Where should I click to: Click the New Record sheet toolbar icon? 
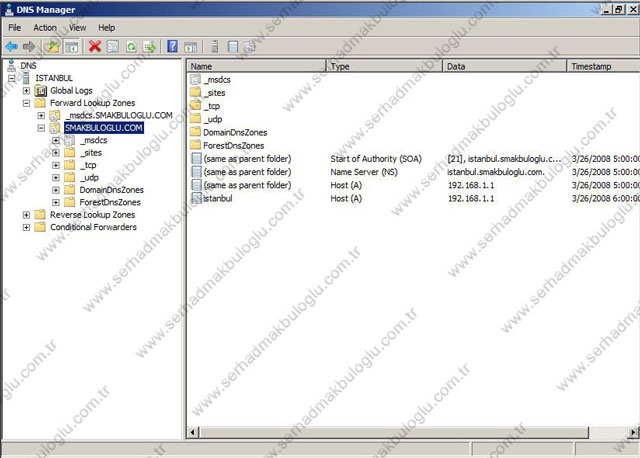pos(233,47)
